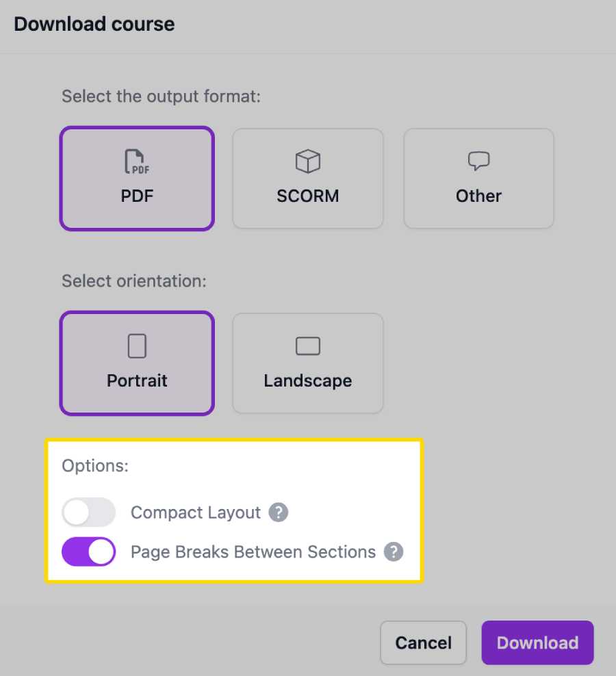Viewport: 616px width, 676px height.
Task: Click the Download course dialog title
Action: (94, 24)
